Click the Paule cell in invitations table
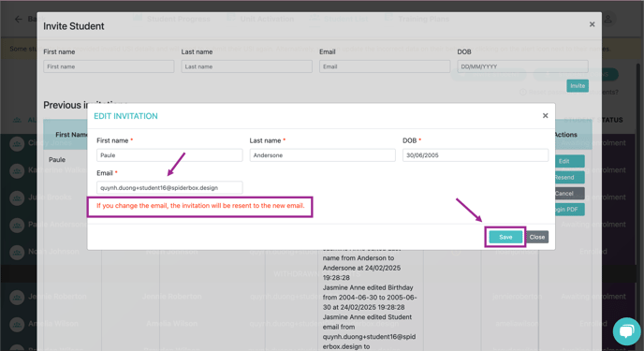 click(x=57, y=160)
